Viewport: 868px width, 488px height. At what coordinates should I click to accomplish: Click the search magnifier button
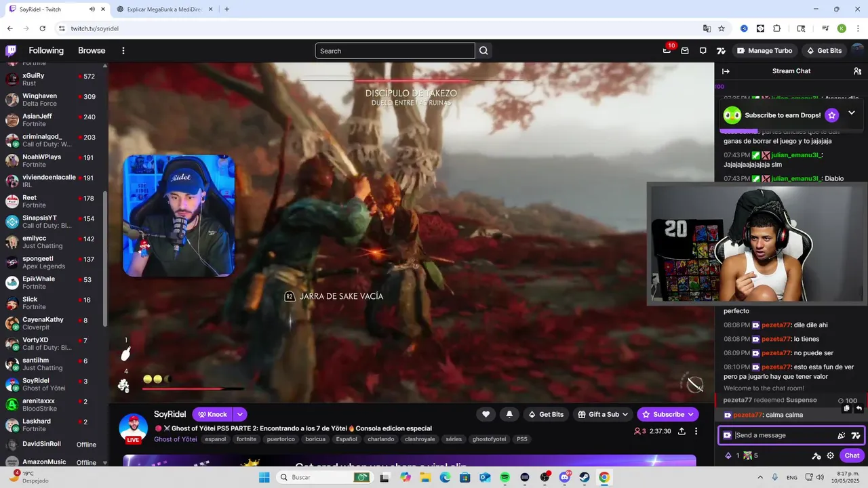(484, 51)
